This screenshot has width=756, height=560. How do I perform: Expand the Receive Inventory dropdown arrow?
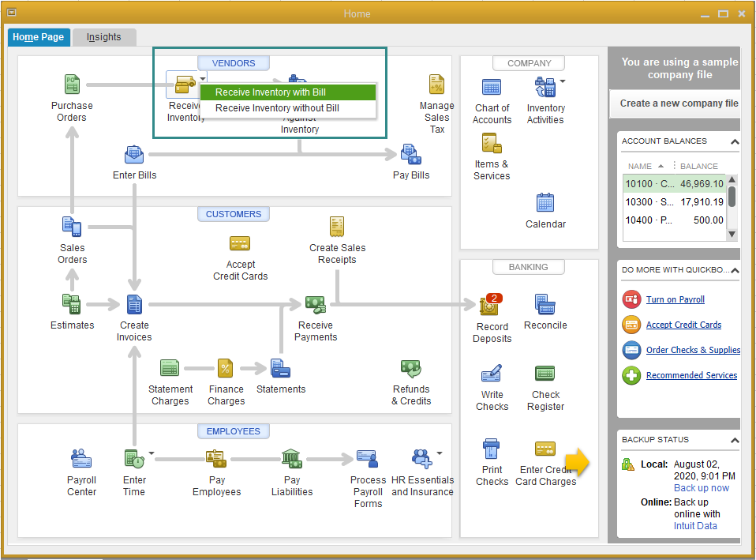(x=203, y=79)
